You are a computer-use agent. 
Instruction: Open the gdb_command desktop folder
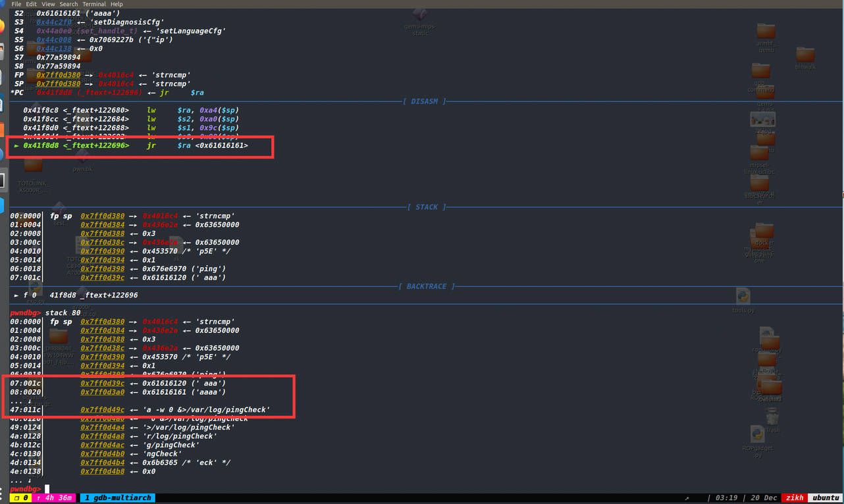pyautogui.click(x=760, y=78)
